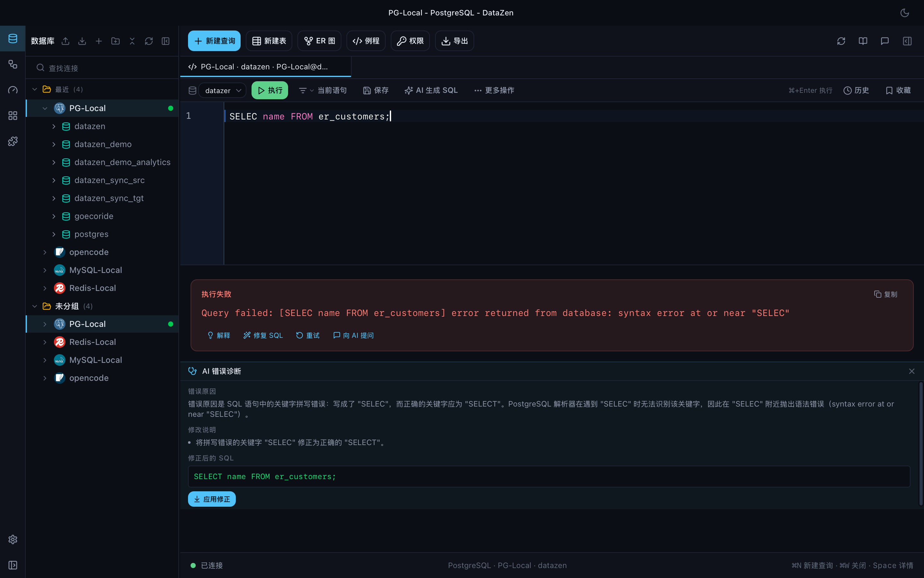The width and height of the screenshot is (924, 578).
Task: Click AI 生成 SQL
Action: coord(431,90)
